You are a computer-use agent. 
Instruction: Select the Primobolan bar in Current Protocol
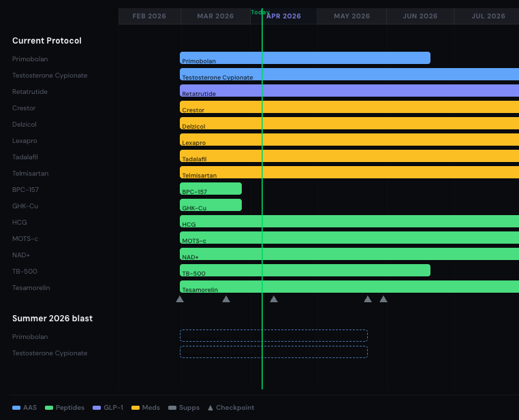[x=305, y=58]
